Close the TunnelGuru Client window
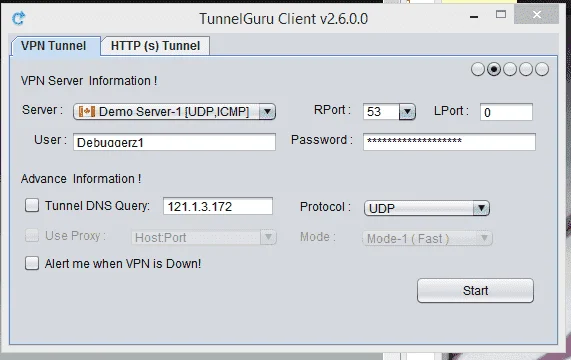571x360 pixels. 536,15
